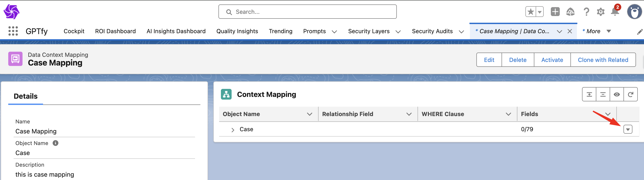
Task: Open the App Launcher grid icon
Action: click(13, 31)
